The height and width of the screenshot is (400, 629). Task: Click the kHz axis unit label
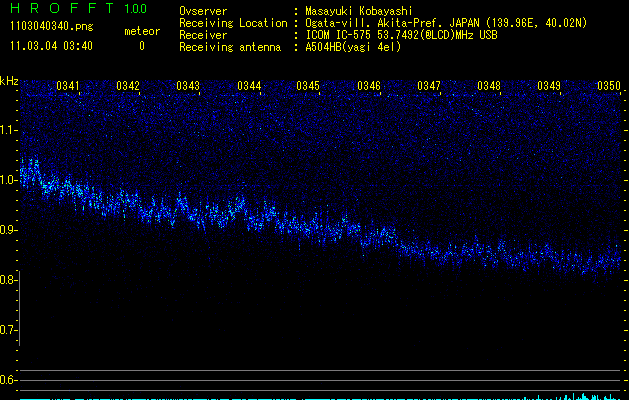pos(9,79)
